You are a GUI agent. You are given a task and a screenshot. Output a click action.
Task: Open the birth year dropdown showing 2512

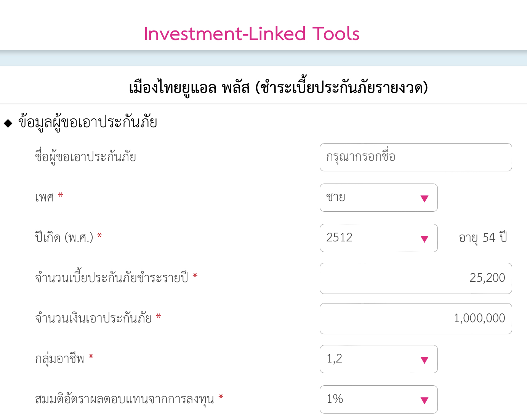pos(378,238)
